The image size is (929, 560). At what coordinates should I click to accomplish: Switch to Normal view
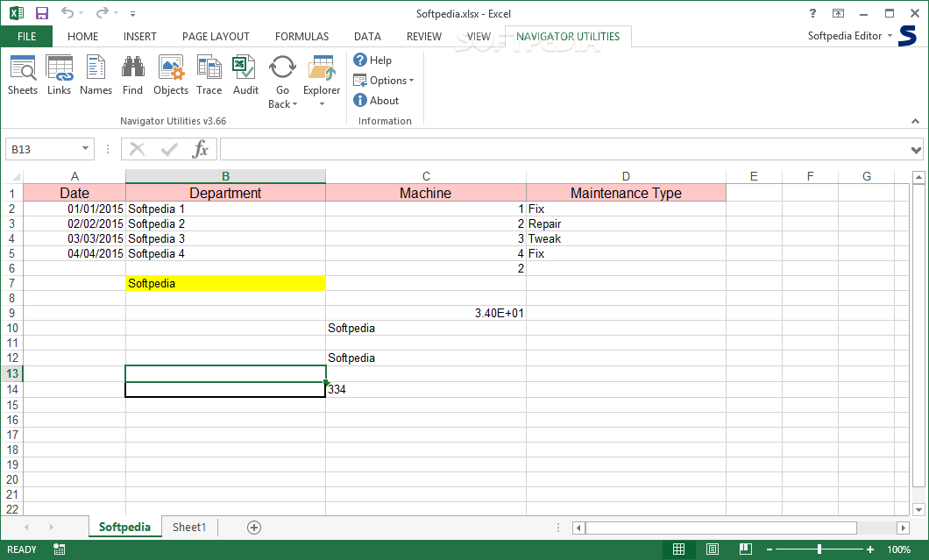[678, 549]
